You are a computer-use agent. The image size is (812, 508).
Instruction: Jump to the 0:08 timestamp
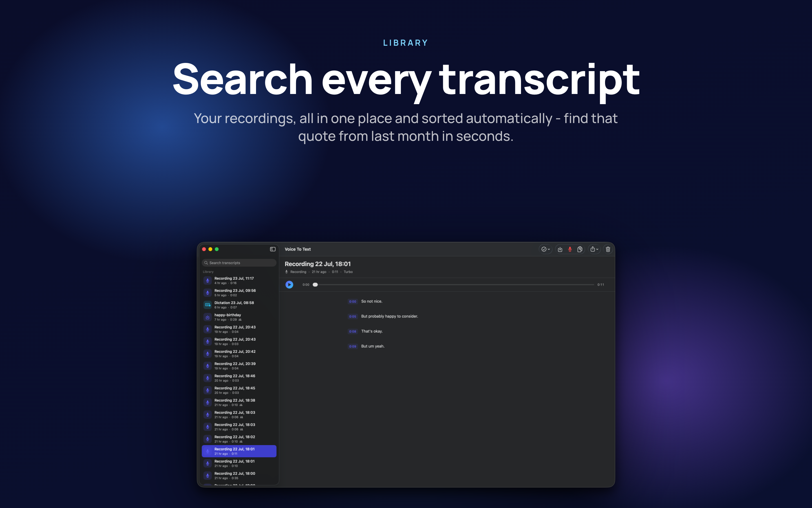[x=352, y=331]
